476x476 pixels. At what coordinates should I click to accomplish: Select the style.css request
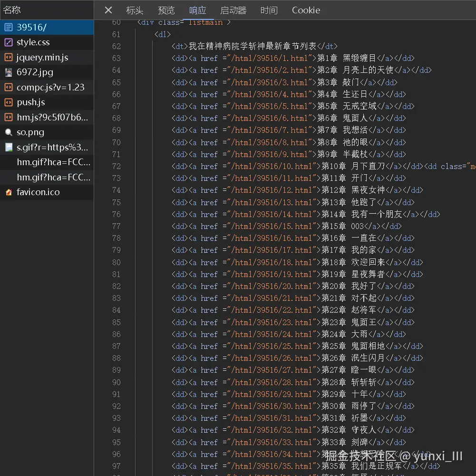[x=47, y=42]
